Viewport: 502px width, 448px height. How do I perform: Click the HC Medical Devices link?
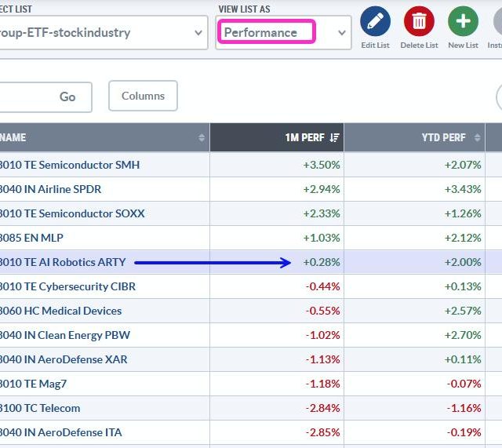pyautogui.click(x=61, y=311)
